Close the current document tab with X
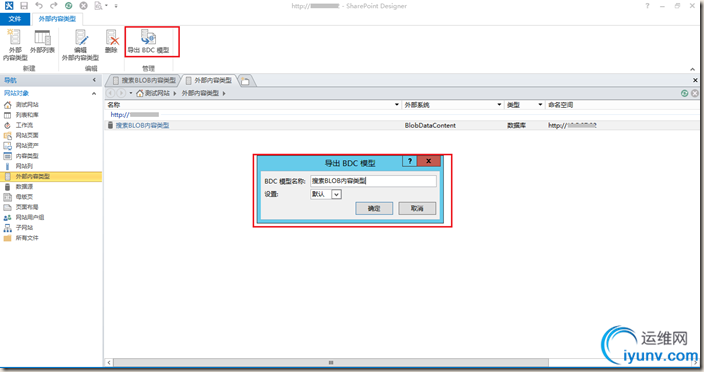Image resolution: width=704 pixels, height=372 pixels. pos(695,80)
